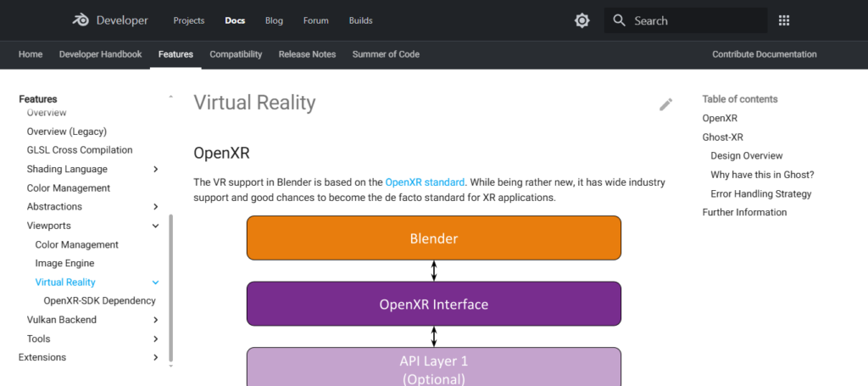Screen dimensions: 868x386
Task: Open OpenXR-SDK Dependency page
Action: click(x=100, y=300)
